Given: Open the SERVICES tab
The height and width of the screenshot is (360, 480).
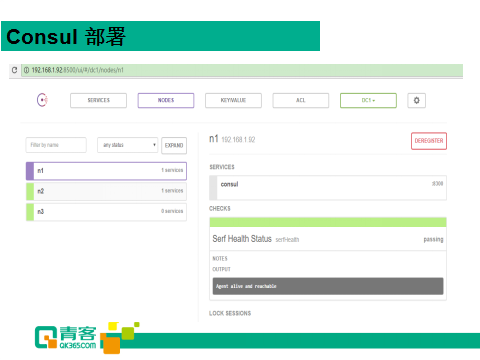Looking at the screenshot, I should [98, 100].
